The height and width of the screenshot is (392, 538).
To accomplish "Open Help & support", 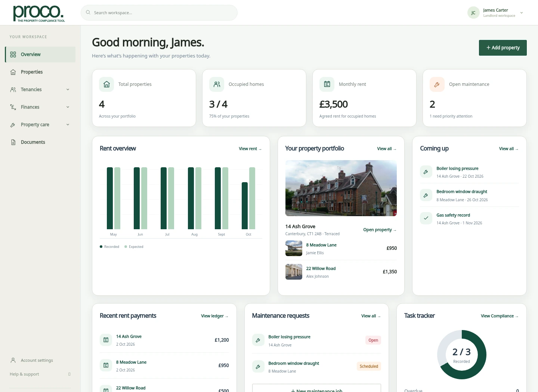I will click(40, 374).
